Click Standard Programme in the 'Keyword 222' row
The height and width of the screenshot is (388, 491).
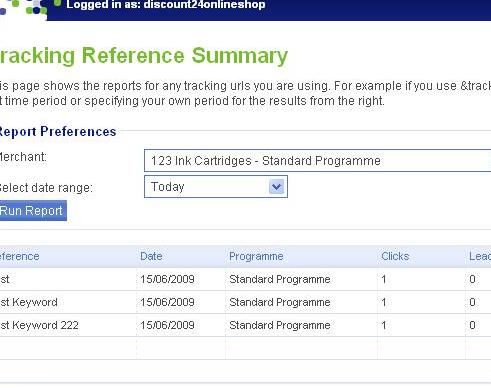[280, 325]
